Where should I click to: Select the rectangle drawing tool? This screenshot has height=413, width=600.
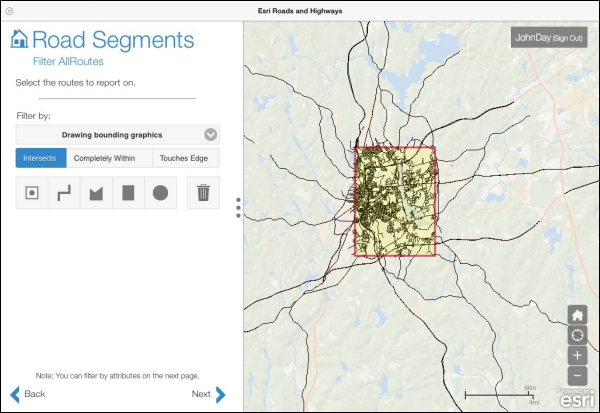pyautogui.click(x=128, y=193)
